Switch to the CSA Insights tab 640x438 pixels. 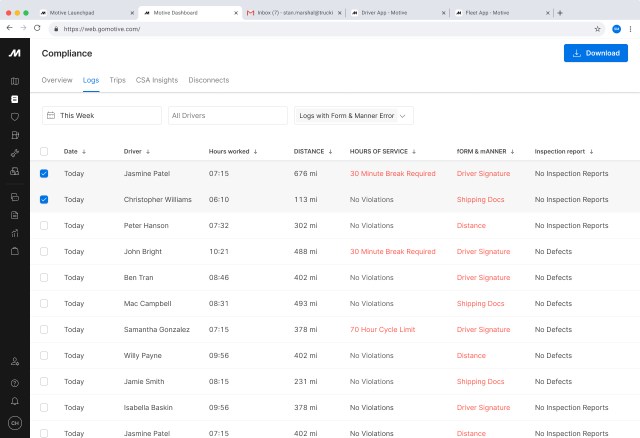156,80
